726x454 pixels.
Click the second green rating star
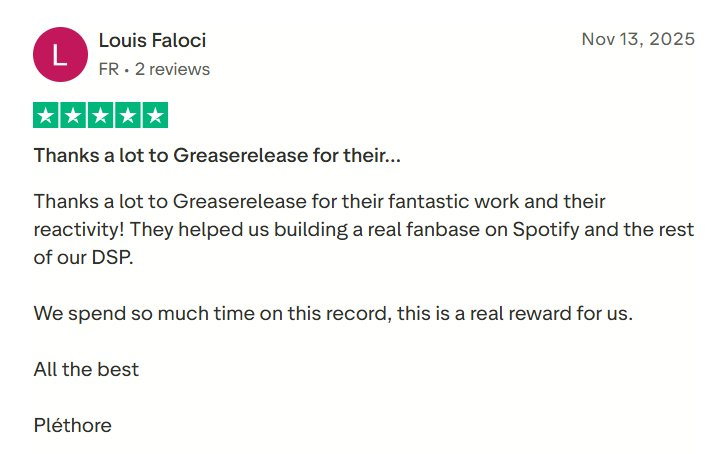coord(73,115)
